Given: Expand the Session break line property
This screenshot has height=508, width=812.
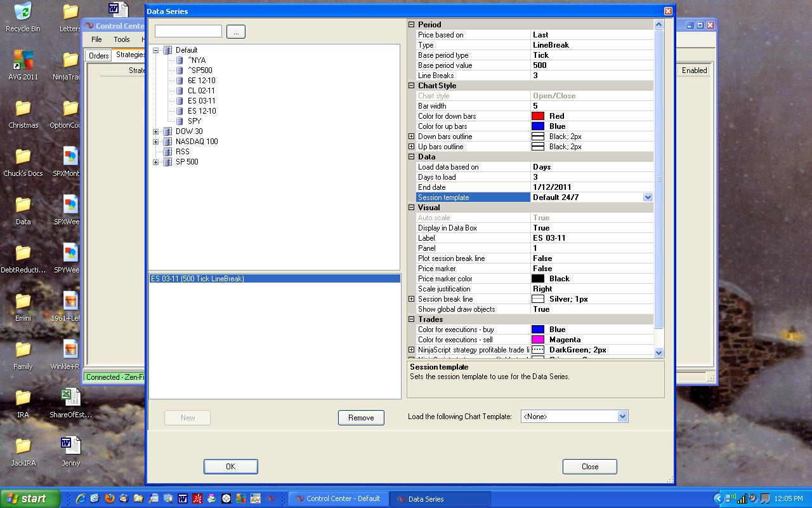Looking at the screenshot, I should pyautogui.click(x=411, y=299).
